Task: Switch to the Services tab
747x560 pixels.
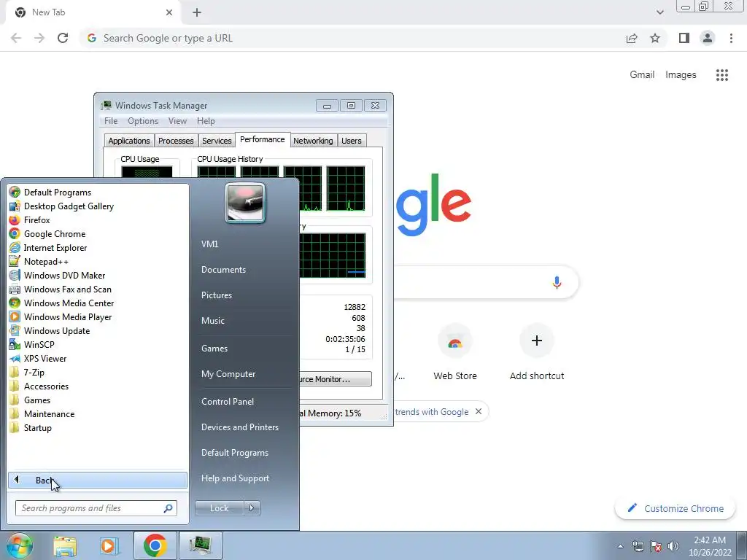Action: (217, 141)
